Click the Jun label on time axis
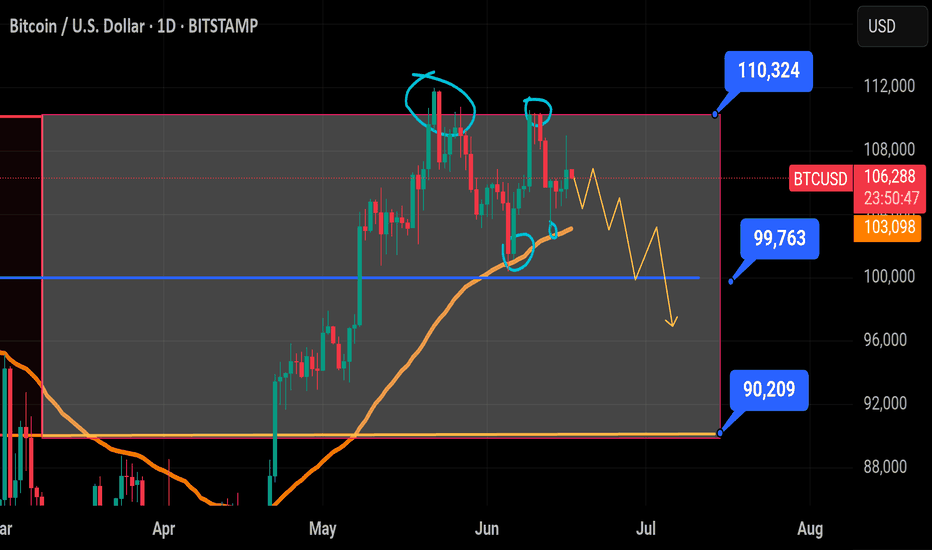Viewport: 932px width, 550px height. tap(487, 529)
